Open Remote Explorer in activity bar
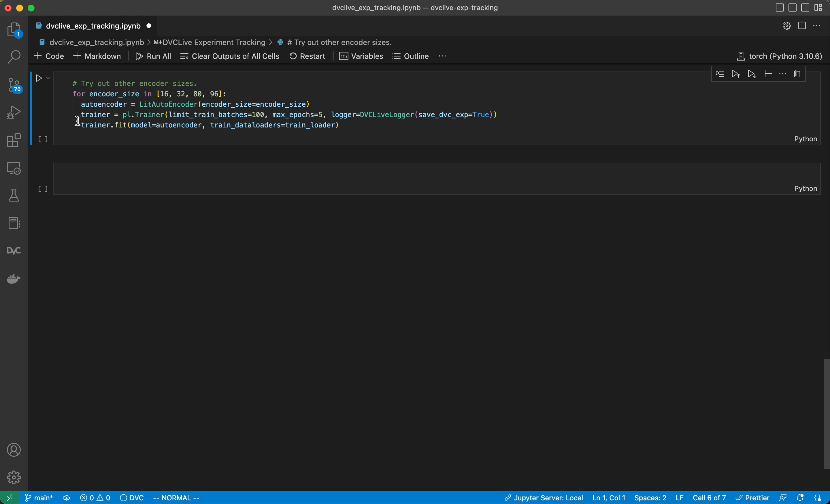This screenshot has width=830, height=504. pos(14,168)
